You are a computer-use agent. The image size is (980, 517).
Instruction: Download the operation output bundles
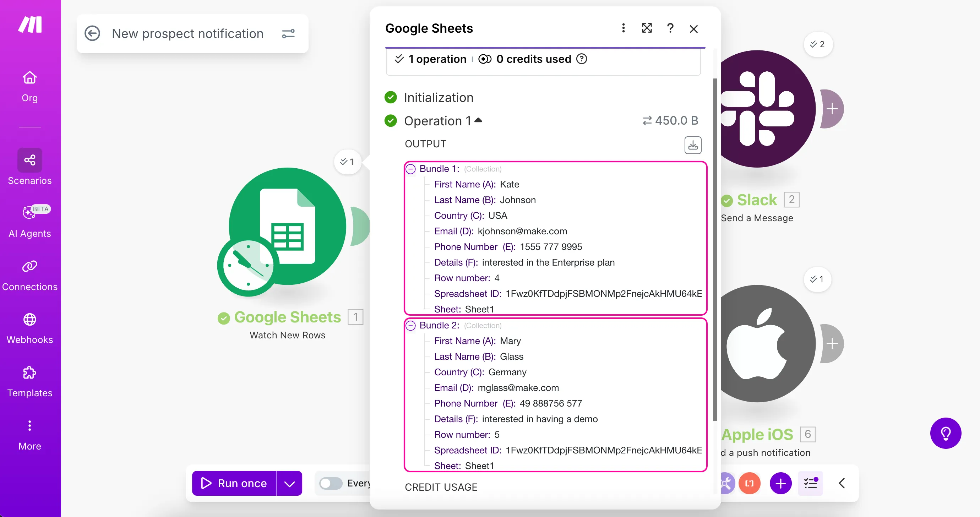coord(693,145)
